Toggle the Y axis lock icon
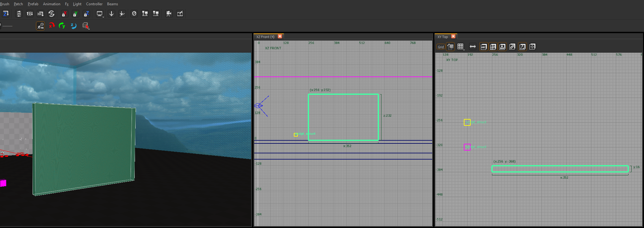The height and width of the screenshot is (228, 644). click(75, 14)
